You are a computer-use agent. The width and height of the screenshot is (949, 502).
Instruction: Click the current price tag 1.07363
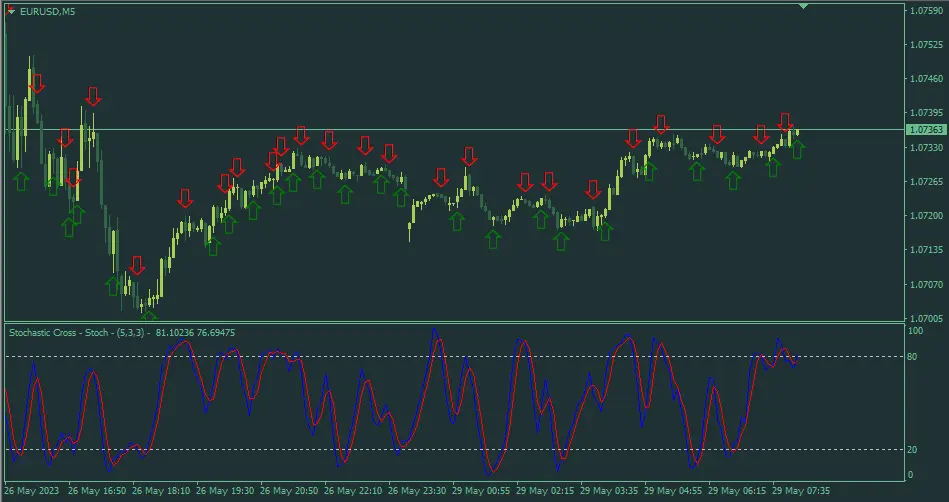924,130
